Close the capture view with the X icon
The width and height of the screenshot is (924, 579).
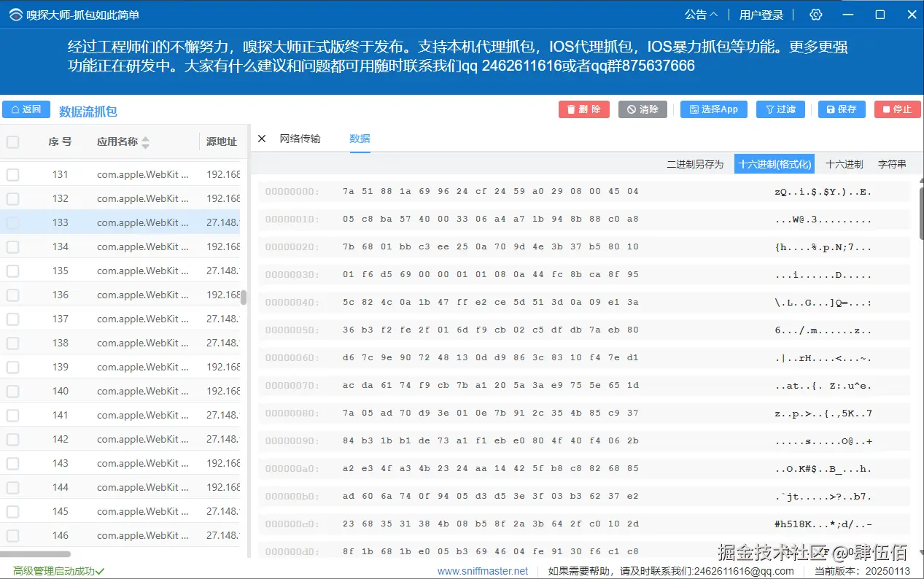[x=262, y=138]
